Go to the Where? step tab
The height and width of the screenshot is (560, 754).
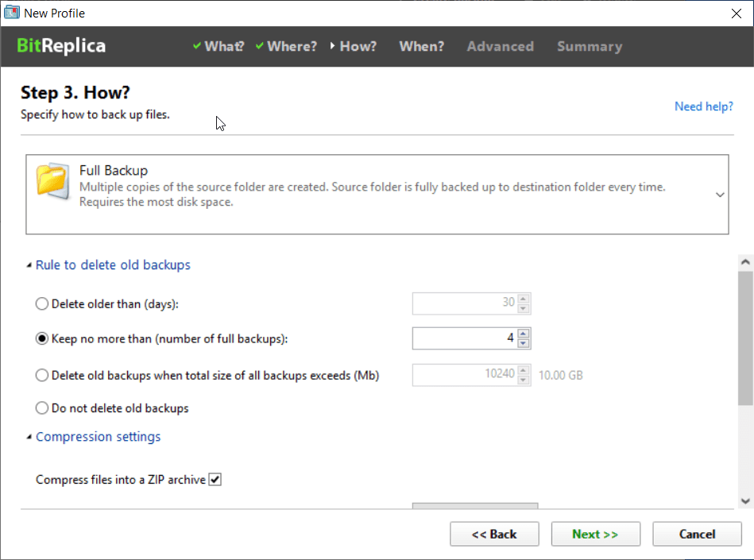tap(287, 46)
